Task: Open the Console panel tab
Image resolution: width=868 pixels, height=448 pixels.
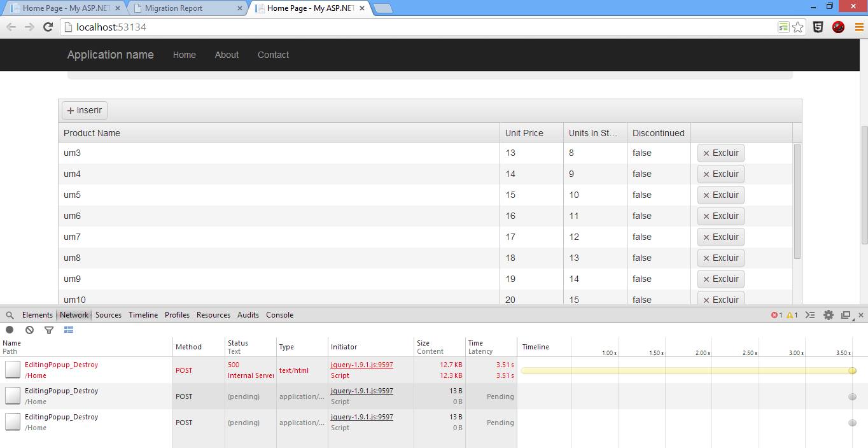Action: pyautogui.click(x=279, y=315)
